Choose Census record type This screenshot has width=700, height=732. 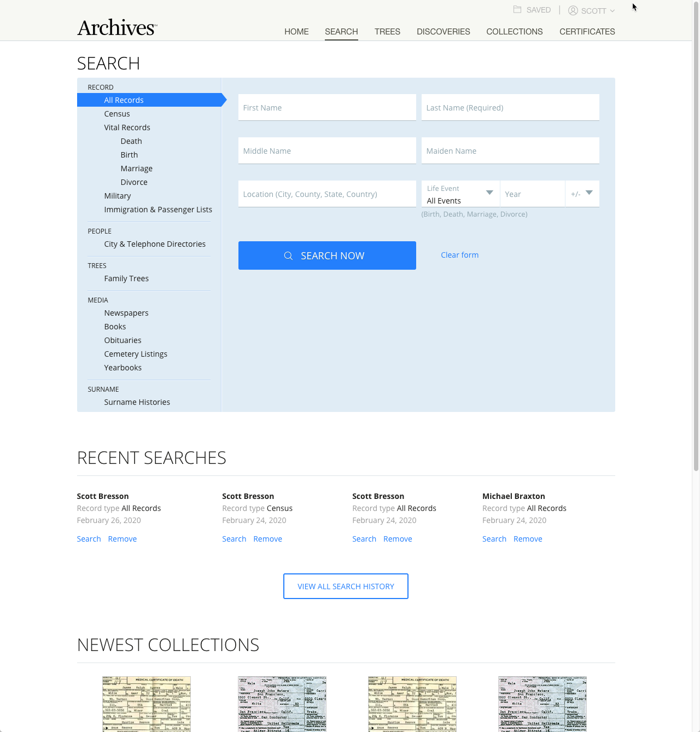[117, 114]
